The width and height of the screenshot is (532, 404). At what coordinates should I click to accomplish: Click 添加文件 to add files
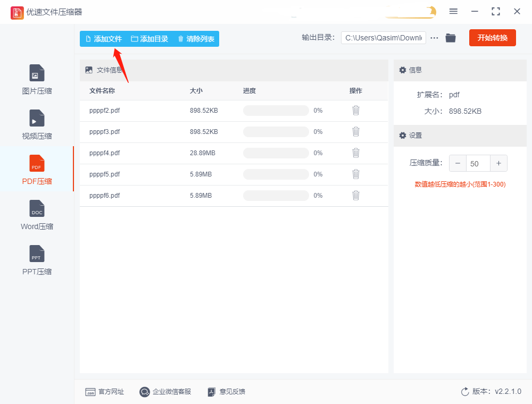click(104, 39)
